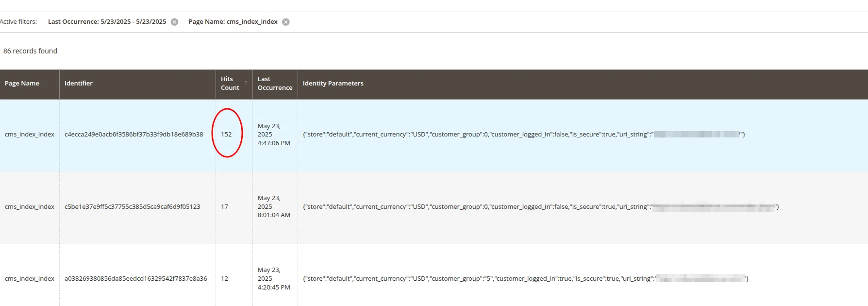Remove the Page Name filter

286,22
